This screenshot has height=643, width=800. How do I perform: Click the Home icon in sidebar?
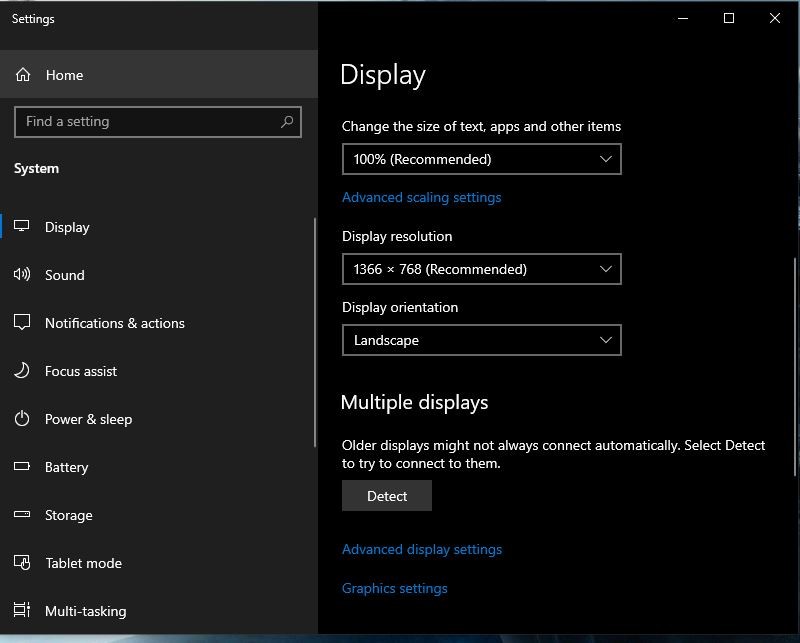(24, 75)
